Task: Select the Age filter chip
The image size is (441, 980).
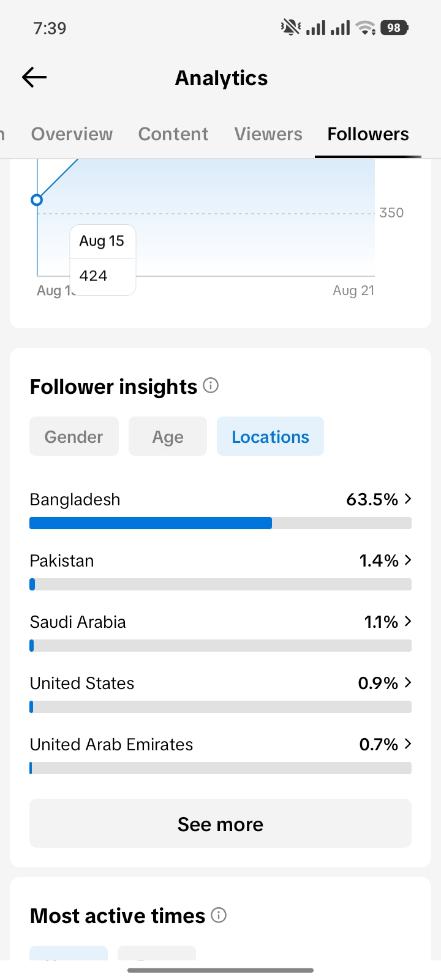Action: (x=168, y=436)
